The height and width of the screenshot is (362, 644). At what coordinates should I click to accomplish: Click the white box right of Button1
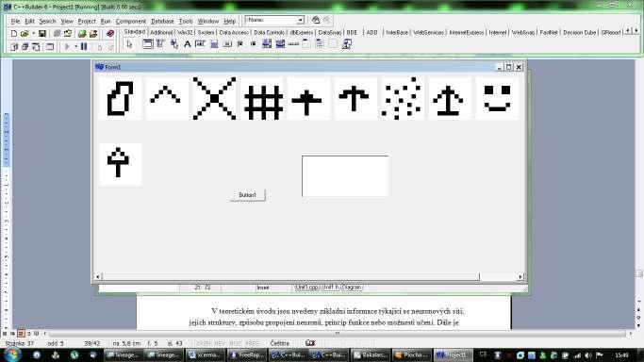[345, 176]
